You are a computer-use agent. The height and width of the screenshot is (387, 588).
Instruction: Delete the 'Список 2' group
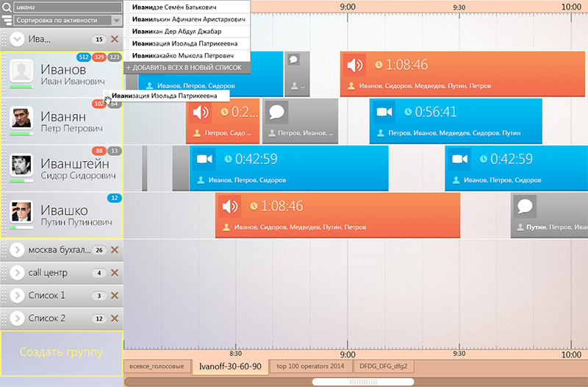point(115,319)
